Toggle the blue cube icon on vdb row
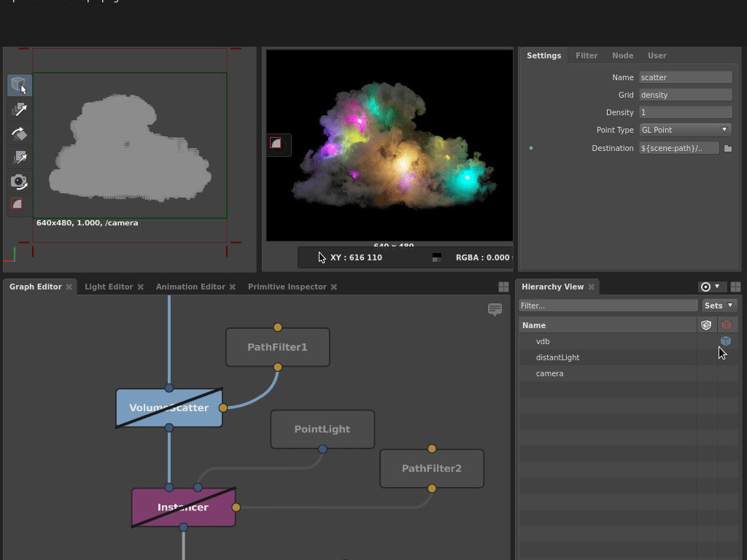Viewport: 747px width, 560px height. click(726, 341)
